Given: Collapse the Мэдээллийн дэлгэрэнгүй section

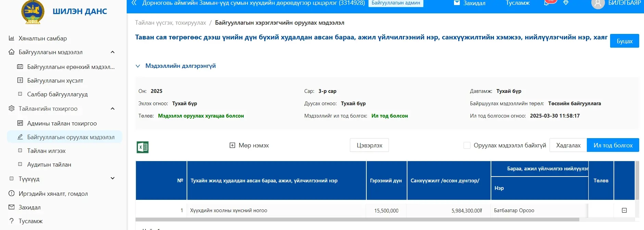Looking at the screenshot, I should pyautogui.click(x=138, y=66).
